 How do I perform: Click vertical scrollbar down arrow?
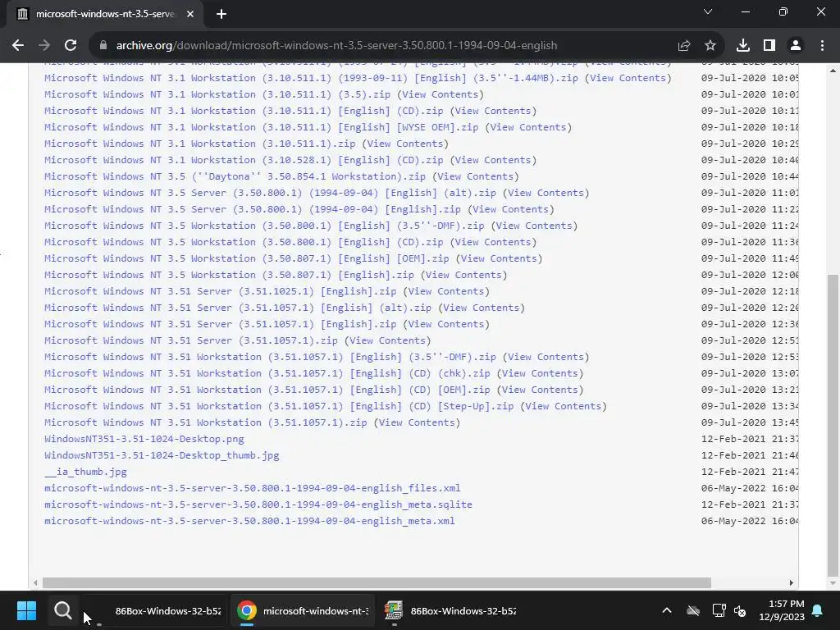tap(833, 583)
